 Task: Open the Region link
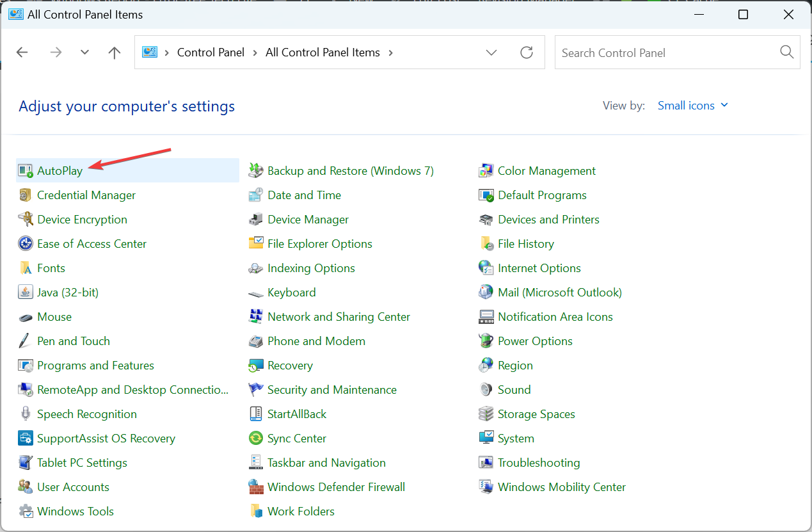pyautogui.click(x=515, y=366)
